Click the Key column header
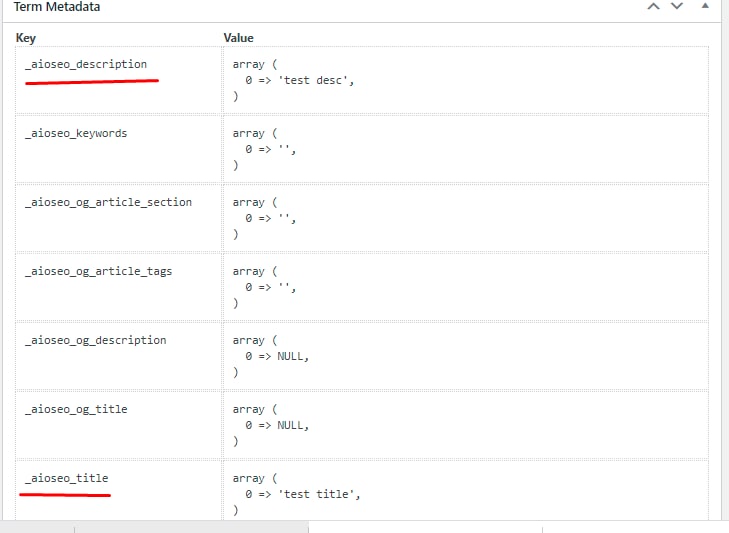Image resolution: width=729 pixels, height=533 pixels. (26, 38)
